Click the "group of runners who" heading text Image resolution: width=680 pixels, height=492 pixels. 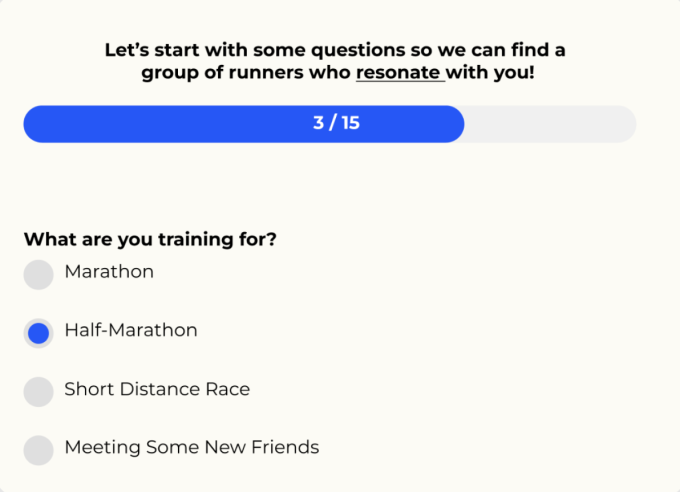coord(247,73)
